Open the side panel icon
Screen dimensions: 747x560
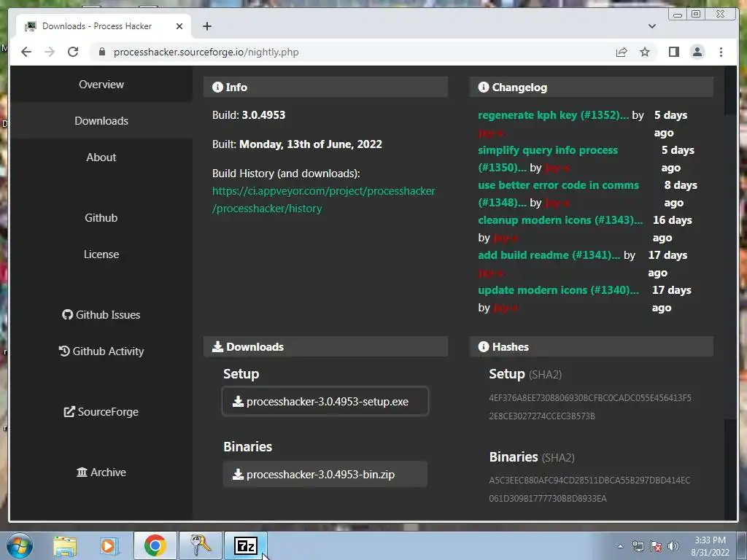click(673, 52)
